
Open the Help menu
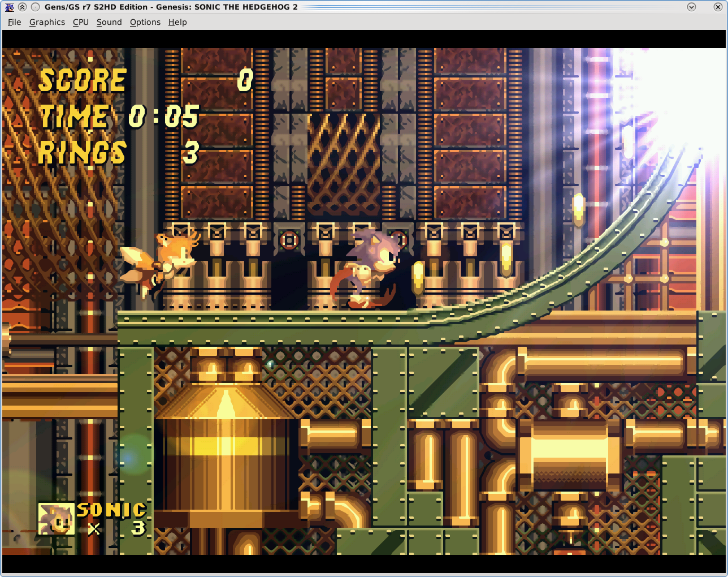tap(177, 22)
